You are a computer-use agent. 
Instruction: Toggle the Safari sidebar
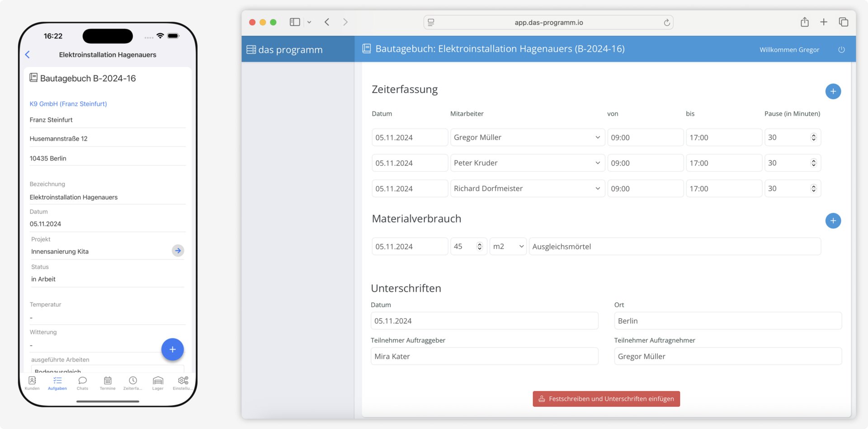tap(295, 22)
